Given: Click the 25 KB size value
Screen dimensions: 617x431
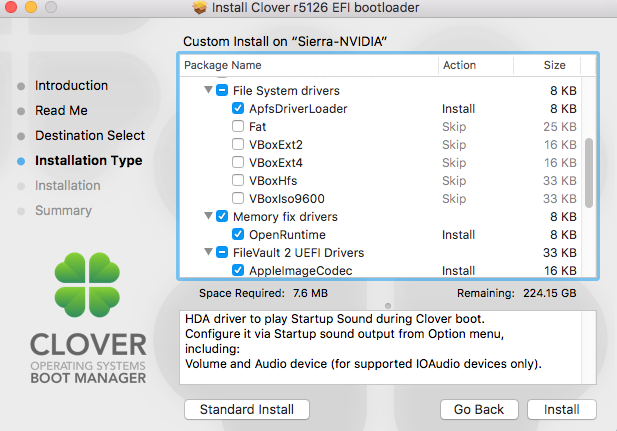Looking at the screenshot, I should coord(560,127).
